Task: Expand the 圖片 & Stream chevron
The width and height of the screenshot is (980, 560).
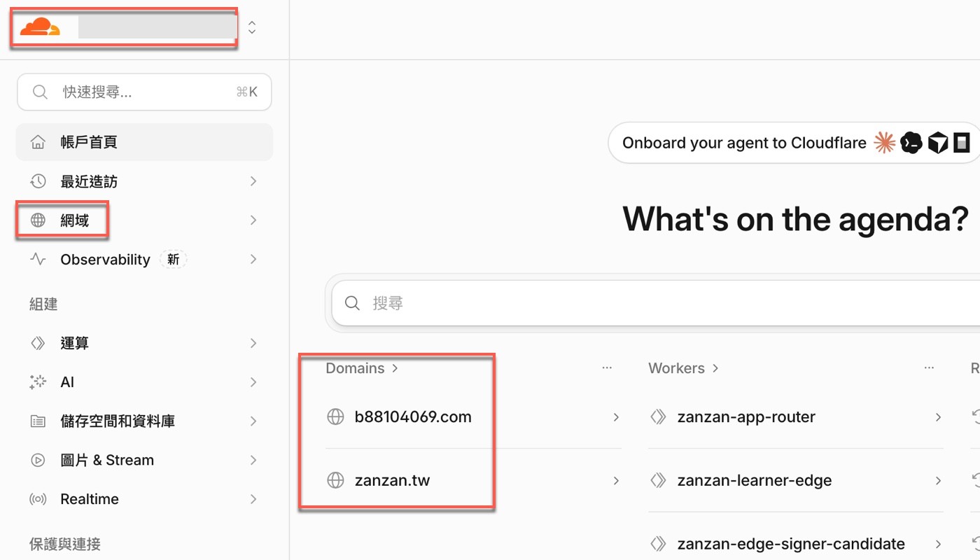Action: 253,460
